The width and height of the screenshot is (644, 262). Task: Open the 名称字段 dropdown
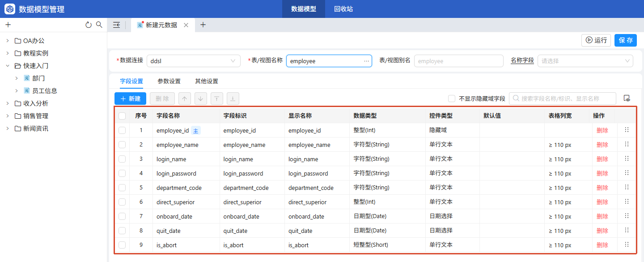tap(585, 61)
